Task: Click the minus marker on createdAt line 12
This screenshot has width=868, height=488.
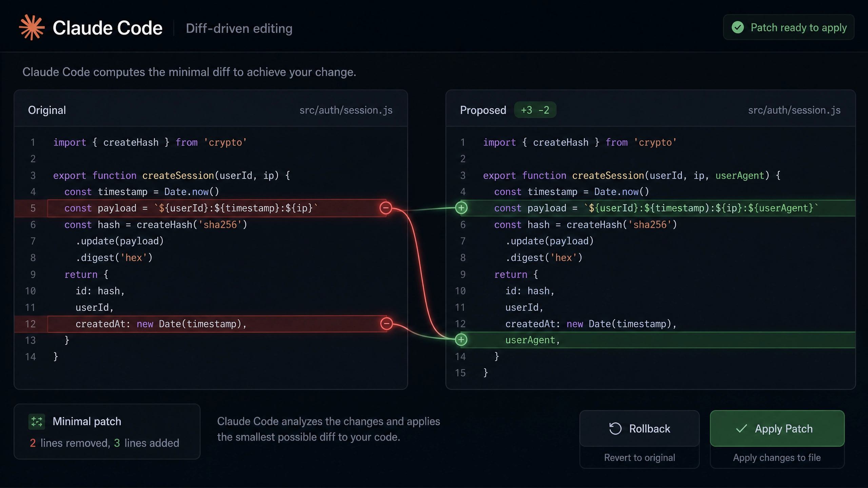Action: point(386,324)
